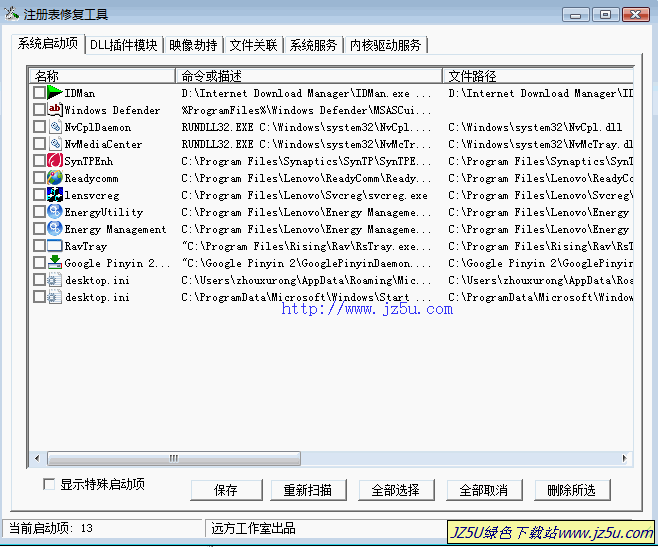
Task: Check the NvCplDaemon checkbox
Action: pos(39,127)
